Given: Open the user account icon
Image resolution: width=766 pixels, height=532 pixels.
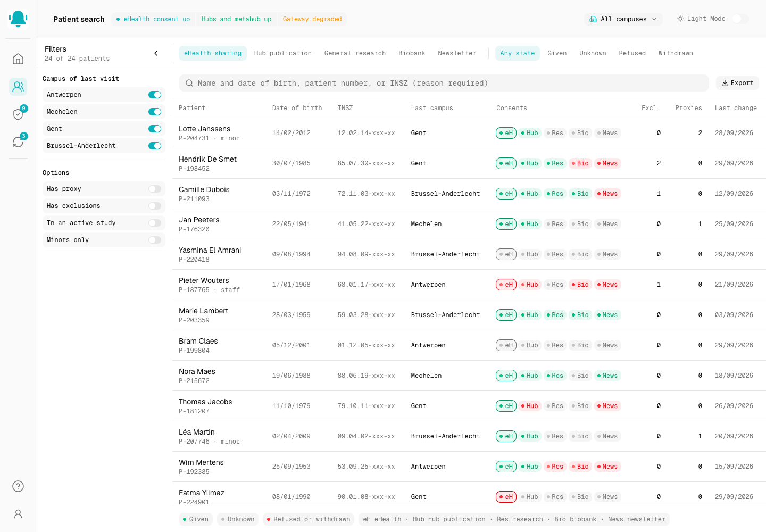Looking at the screenshot, I should pyautogui.click(x=18, y=514).
